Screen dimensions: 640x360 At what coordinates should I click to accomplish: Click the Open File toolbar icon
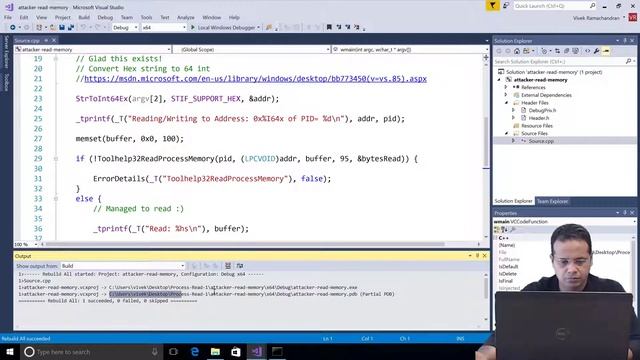pos(53,27)
